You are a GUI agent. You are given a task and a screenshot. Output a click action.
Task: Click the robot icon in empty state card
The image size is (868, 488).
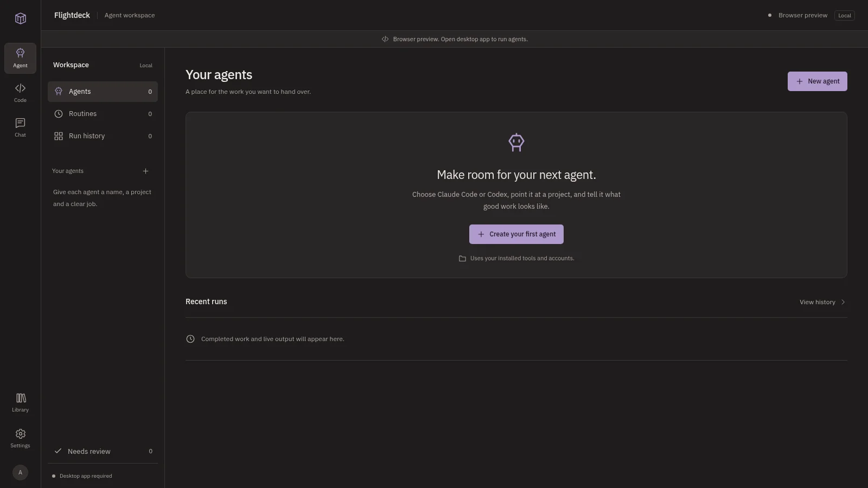coord(516,142)
